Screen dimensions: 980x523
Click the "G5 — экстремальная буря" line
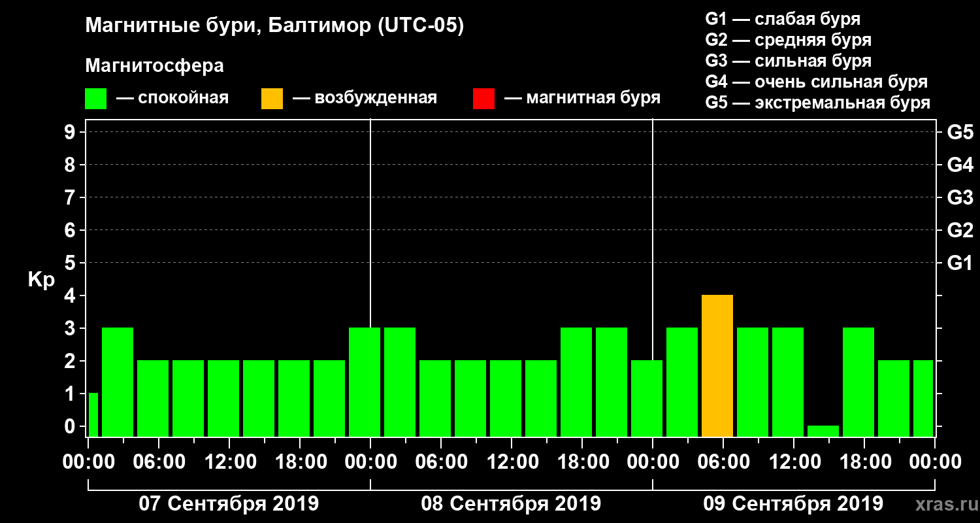(x=818, y=103)
